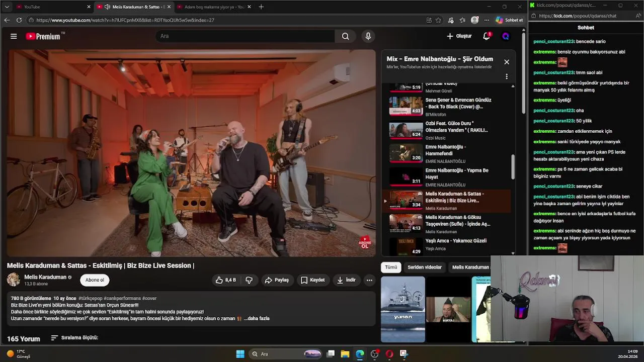This screenshot has height=362, width=644.
Task: Download video with İndir button
Action: [346, 280]
